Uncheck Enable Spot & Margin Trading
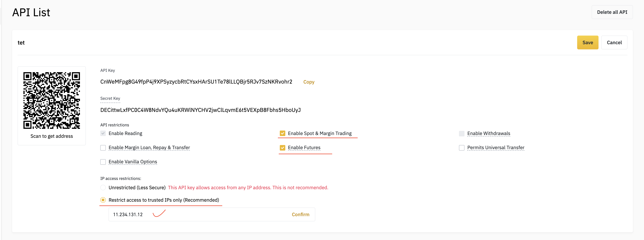The image size is (644, 240). 282,133
